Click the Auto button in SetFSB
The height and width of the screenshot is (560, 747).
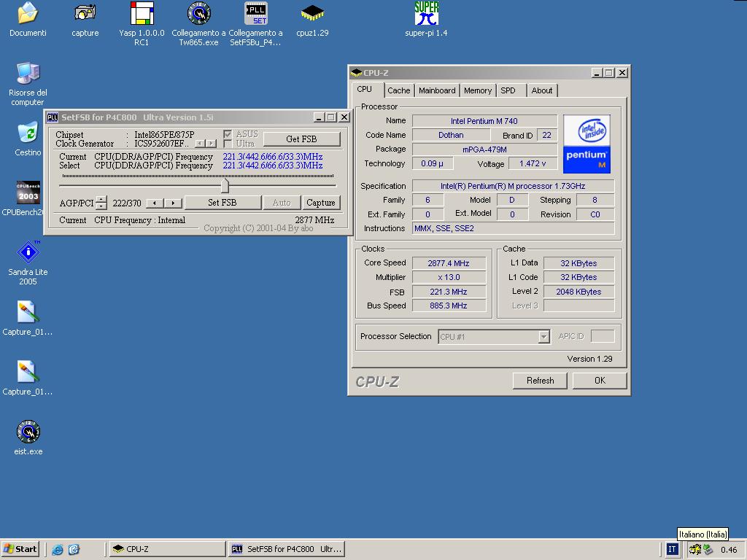282,203
